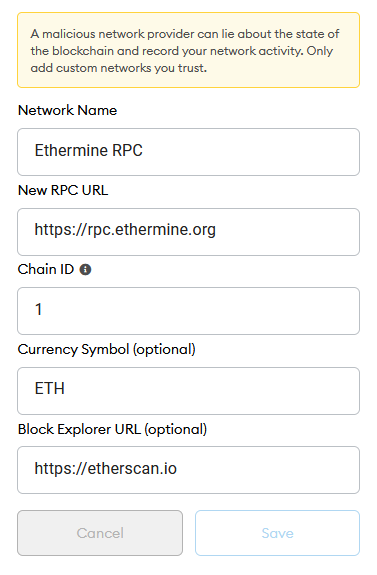This screenshot has height=575, width=377.
Task: Click the Cancel button
Action: [x=100, y=533]
